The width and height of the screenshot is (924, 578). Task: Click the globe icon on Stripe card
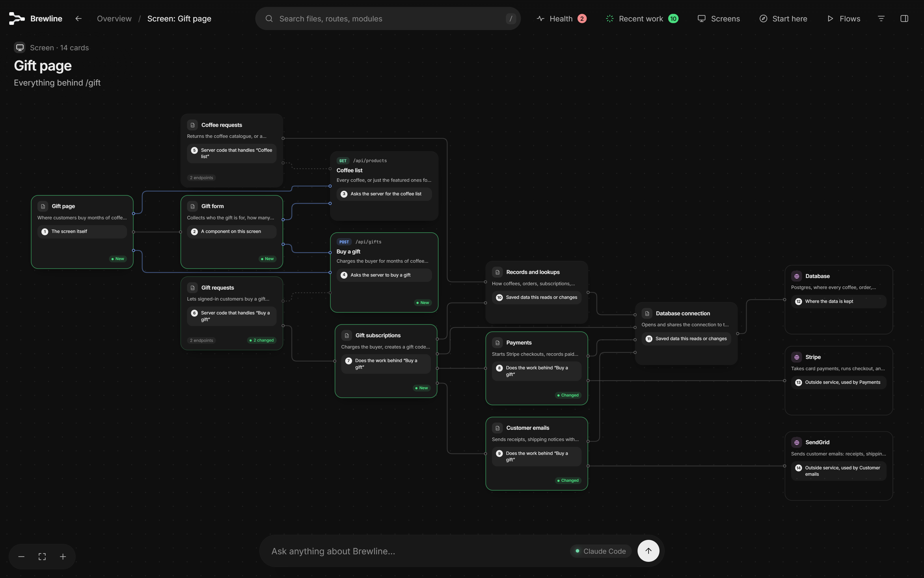click(797, 357)
